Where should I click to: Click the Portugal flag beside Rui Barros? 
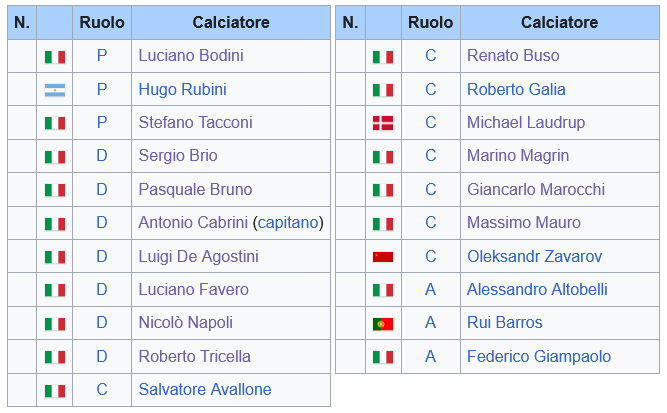click(x=382, y=323)
